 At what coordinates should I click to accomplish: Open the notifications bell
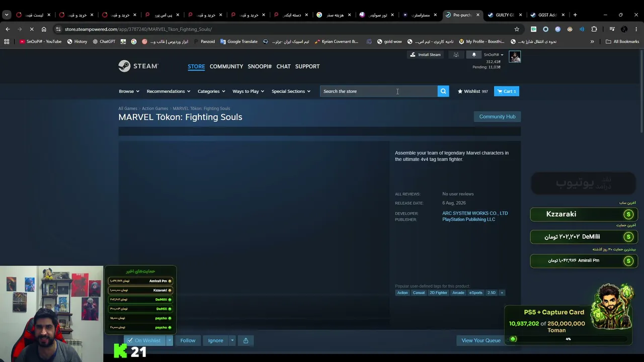click(x=473, y=55)
